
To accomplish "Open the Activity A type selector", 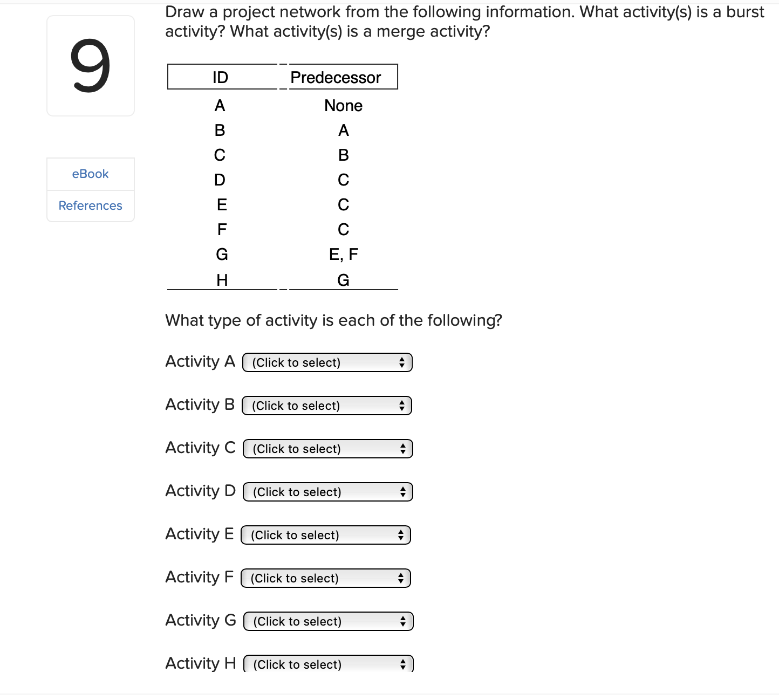I will pos(327,362).
